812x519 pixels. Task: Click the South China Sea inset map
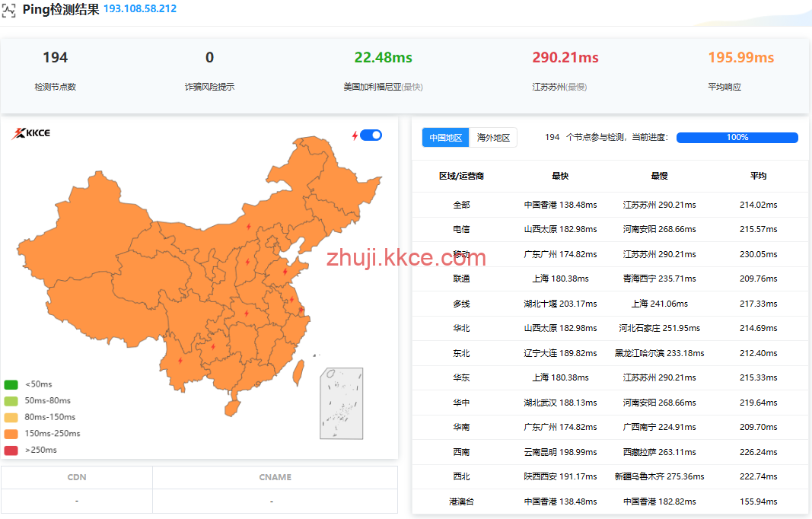point(341,403)
